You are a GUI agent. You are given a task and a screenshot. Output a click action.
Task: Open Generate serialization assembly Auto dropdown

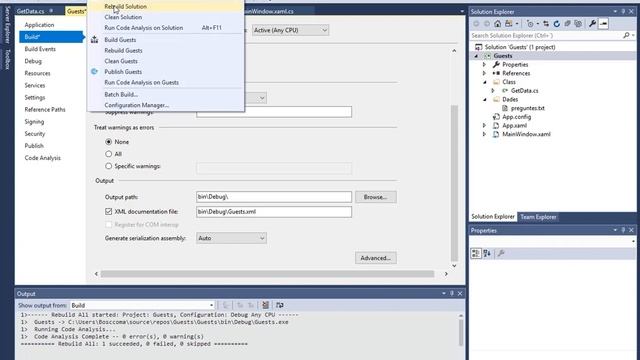tap(231, 238)
